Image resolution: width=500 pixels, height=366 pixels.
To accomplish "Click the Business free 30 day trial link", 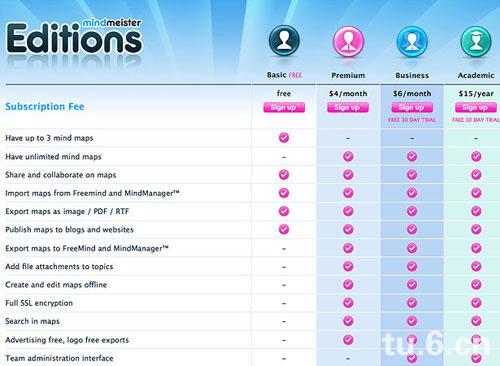I will (x=412, y=120).
